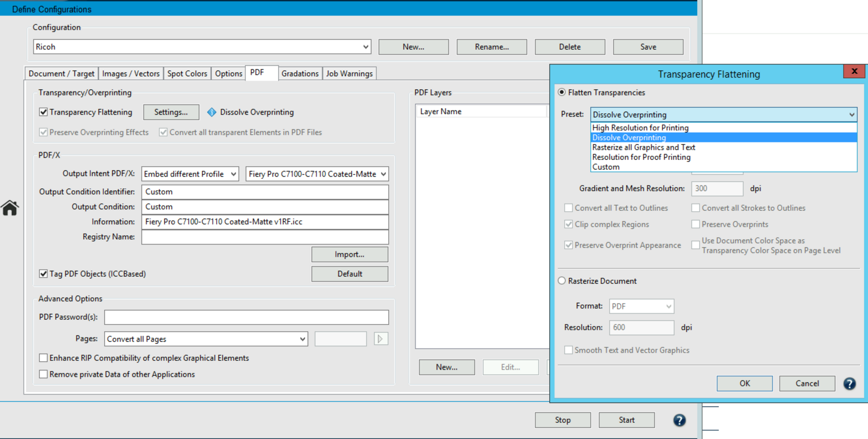Click the blue info icon beside Dissolve Overprinting
This screenshot has width=868, height=439.
point(212,112)
